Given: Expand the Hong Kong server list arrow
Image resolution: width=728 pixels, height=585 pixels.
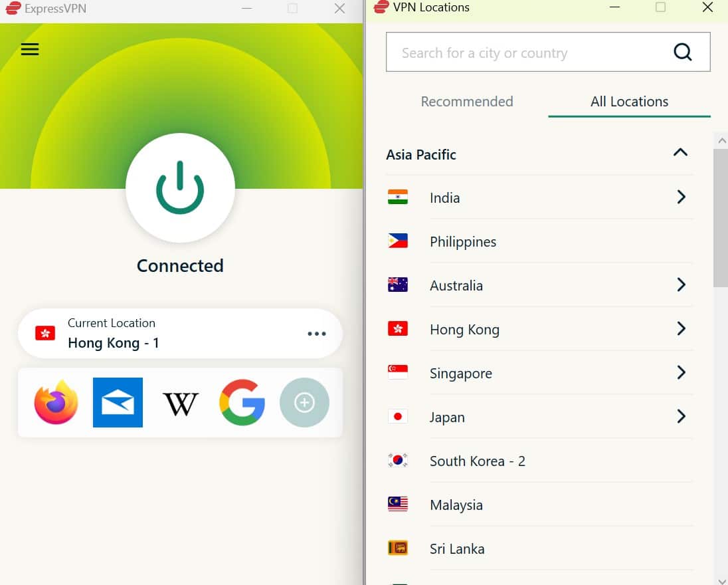Looking at the screenshot, I should [x=681, y=328].
